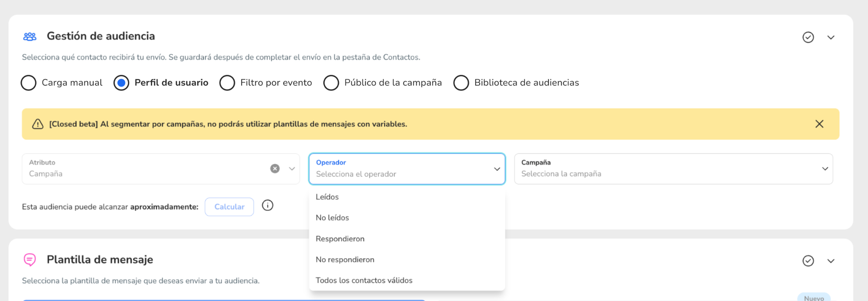Open the Campaña selection dropdown
This screenshot has height=301, width=868.
[x=673, y=169]
